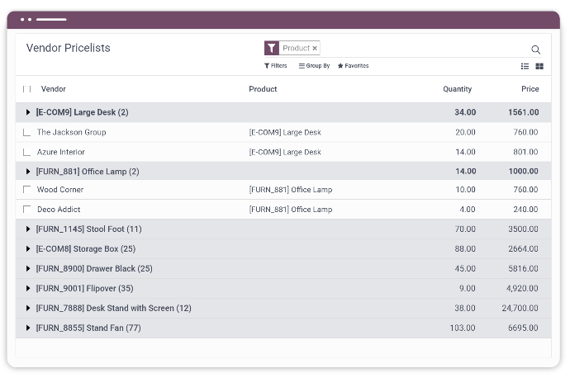Click the Vendor Pricelists page title
The image size is (570, 392).
coord(68,48)
